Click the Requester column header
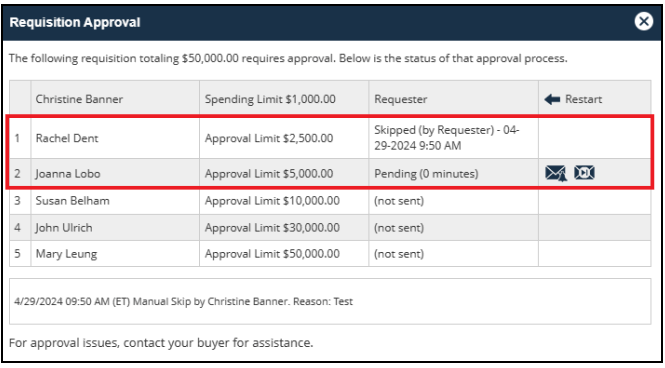The width and height of the screenshot is (665, 368). tap(400, 99)
